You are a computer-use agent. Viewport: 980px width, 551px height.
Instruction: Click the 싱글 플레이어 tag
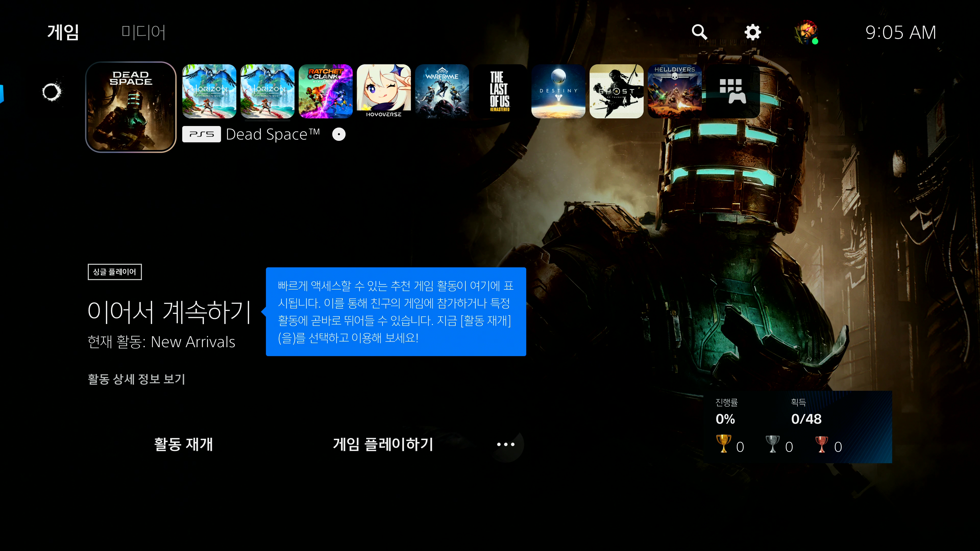(115, 272)
